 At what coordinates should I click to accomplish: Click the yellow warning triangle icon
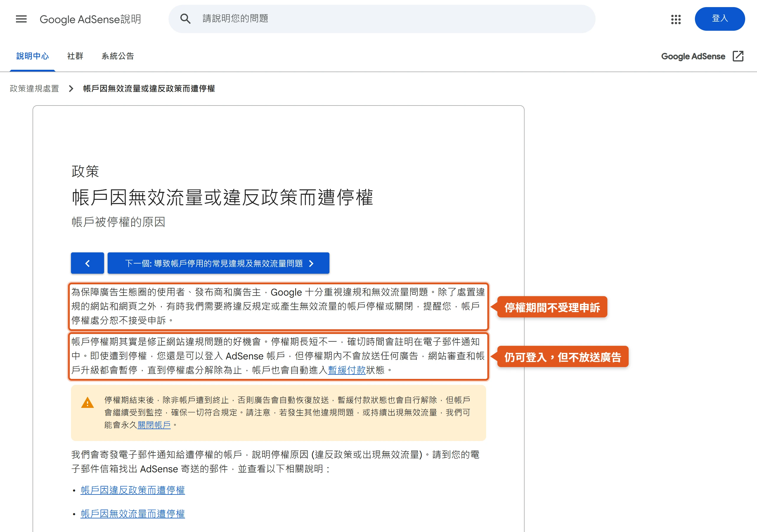click(87, 403)
